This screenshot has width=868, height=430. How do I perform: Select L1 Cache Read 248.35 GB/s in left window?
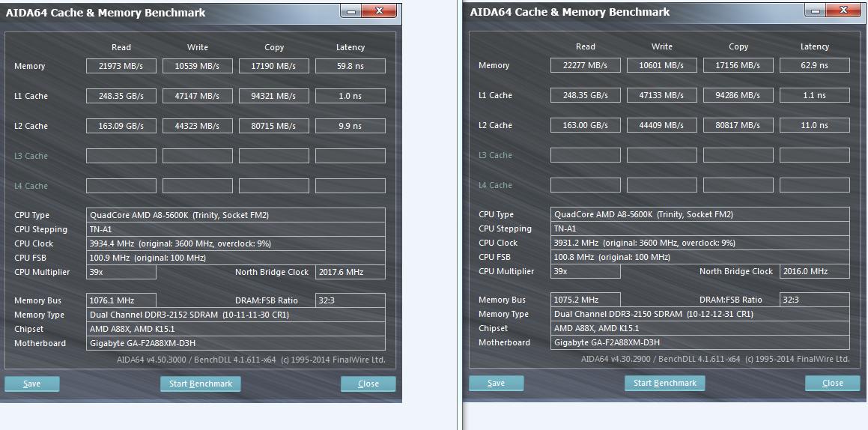[121, 96]
